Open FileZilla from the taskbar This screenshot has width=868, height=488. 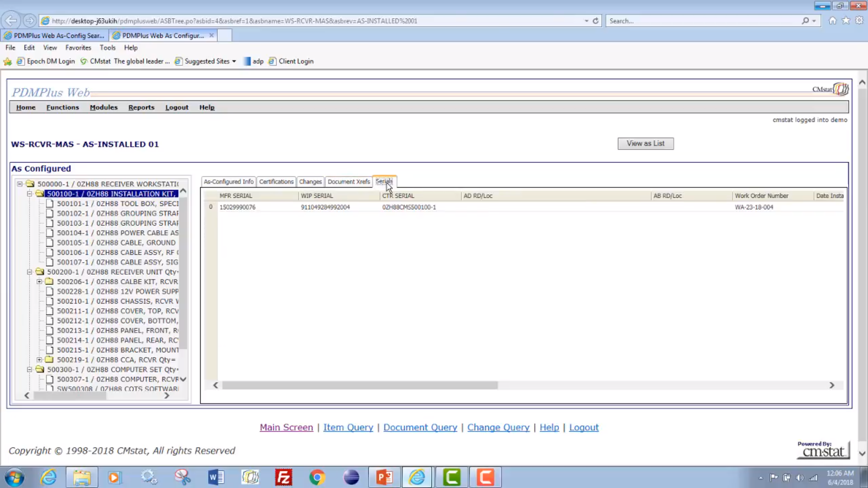coord(283,477)
